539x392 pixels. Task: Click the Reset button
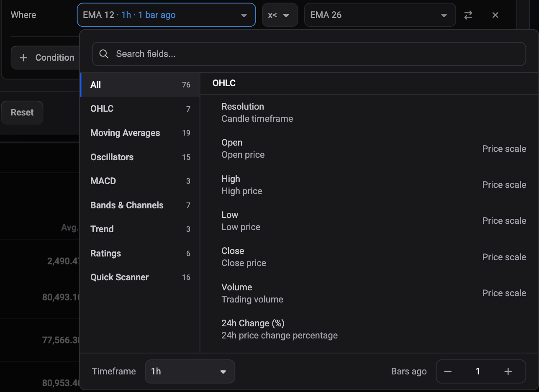[x=22, y=113]
